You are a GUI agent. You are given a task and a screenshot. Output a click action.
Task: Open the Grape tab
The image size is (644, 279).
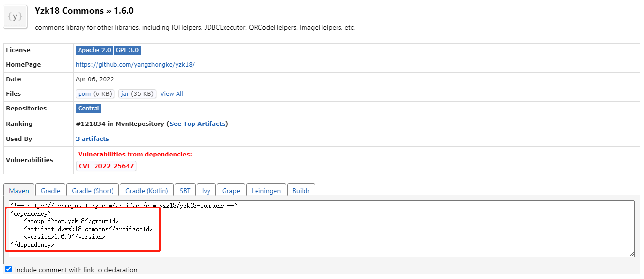[231, 191]
